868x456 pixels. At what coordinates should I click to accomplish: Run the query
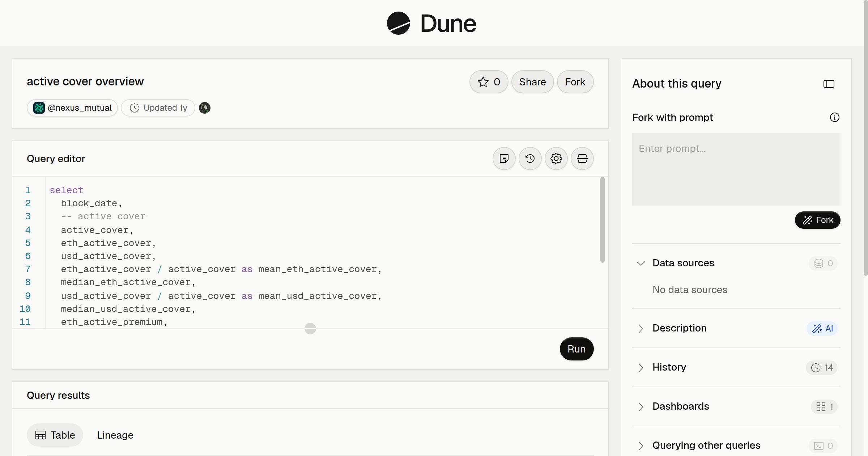point(576,349)
